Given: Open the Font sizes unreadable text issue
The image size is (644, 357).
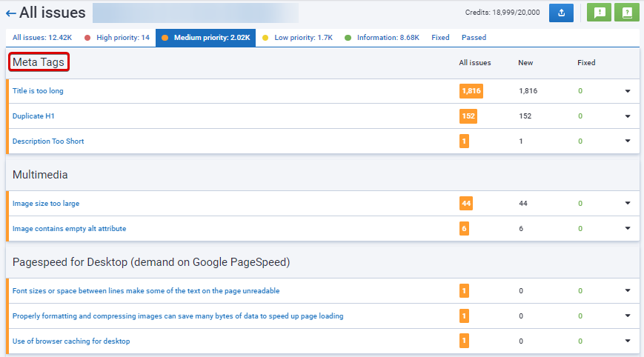Looking at the screenshot, I should pyautogui.click(x=146, y=291).
